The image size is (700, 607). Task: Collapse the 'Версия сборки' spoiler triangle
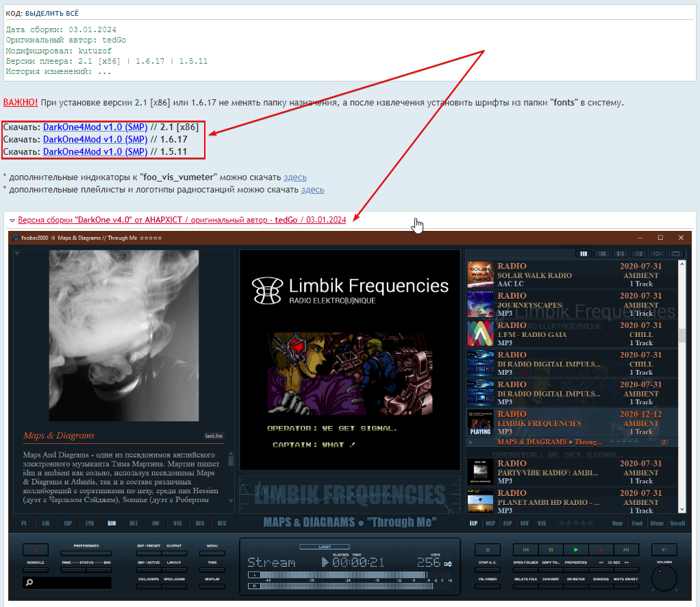(12, 220)
